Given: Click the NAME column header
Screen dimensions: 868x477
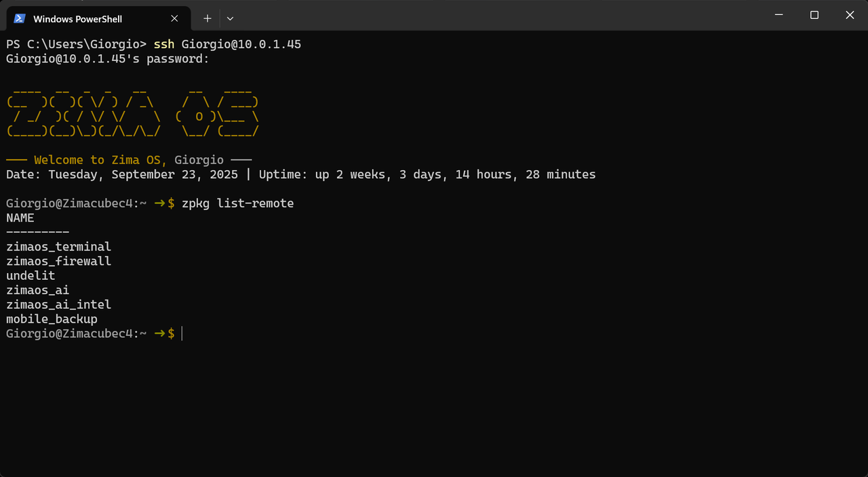Looking at the screenshot, I should click(x=20, y=218).
